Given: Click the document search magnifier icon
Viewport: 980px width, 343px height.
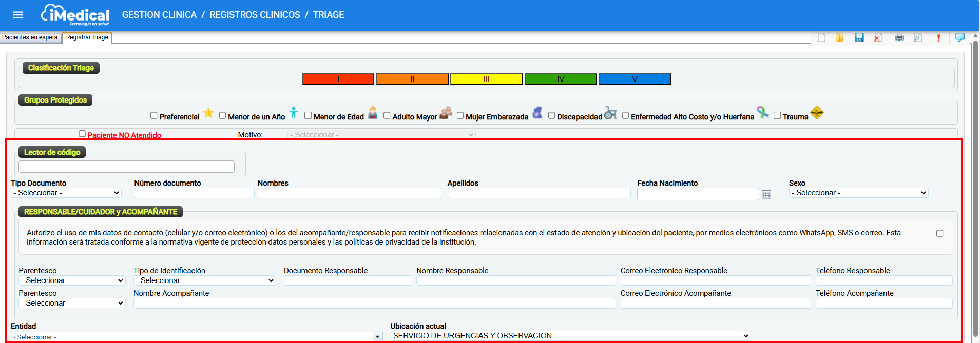Looking at the screenshot, I should point(918,37).
